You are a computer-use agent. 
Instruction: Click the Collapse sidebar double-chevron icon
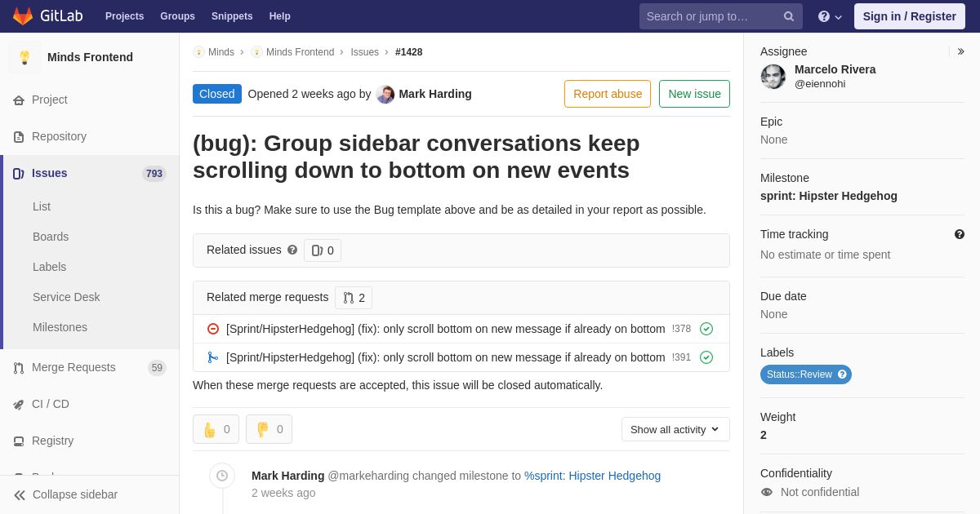coord(20,495)
